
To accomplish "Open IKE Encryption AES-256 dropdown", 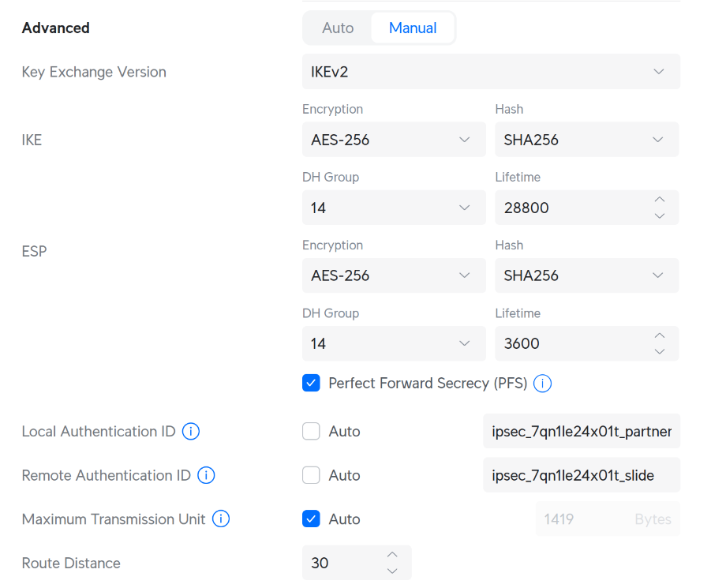I will [394, 140].
